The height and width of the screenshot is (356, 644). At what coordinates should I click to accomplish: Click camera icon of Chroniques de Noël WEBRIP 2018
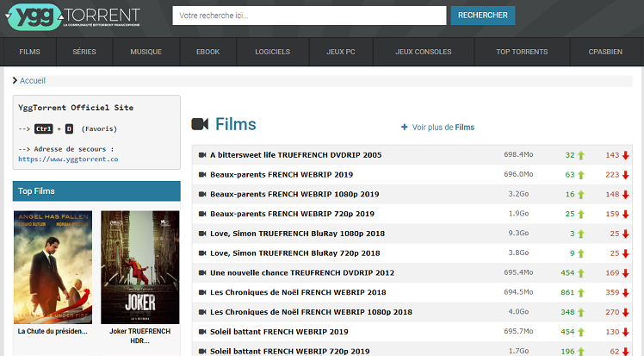pyautogui.click(x=202, y=292)
